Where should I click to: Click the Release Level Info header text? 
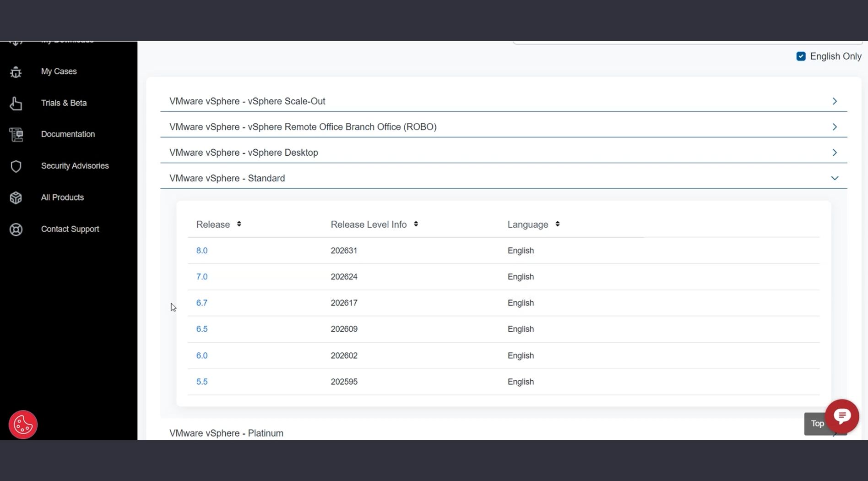click(369, 224)
